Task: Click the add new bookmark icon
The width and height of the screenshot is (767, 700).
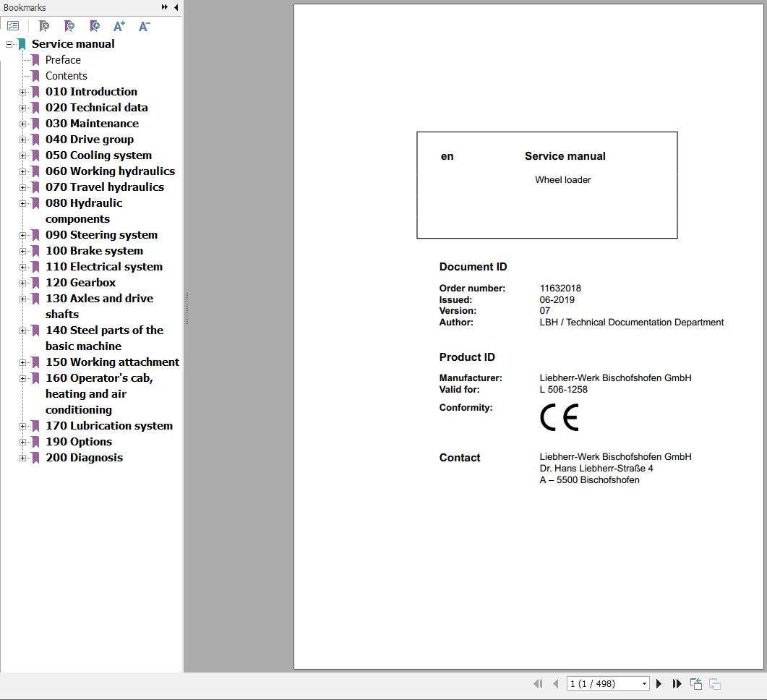Action: tap(69, 26)
